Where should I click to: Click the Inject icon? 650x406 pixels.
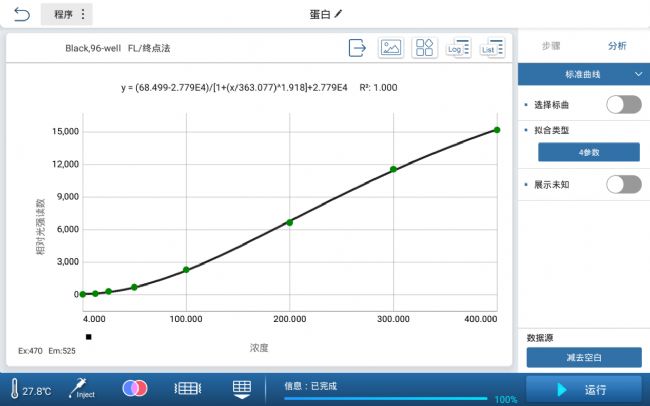[x=85, y=388]
